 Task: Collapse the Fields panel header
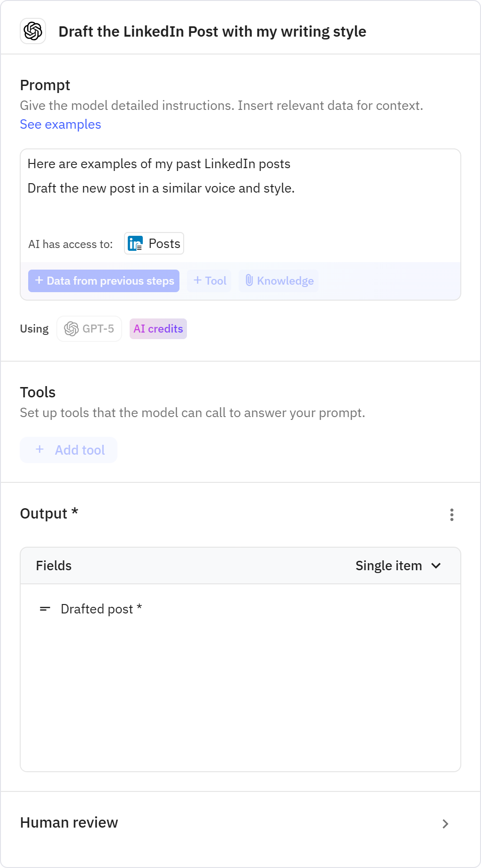pyautogui.click(x=54, y=565)
